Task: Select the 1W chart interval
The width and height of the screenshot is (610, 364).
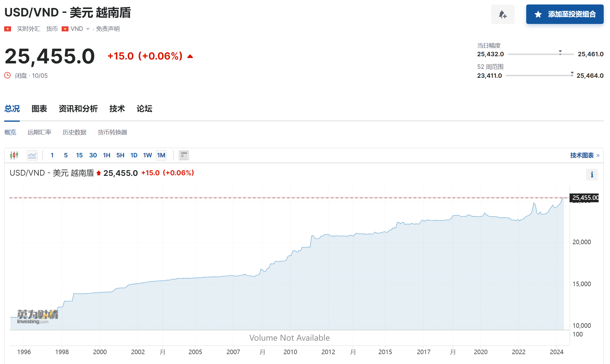Action: [147, 155]
